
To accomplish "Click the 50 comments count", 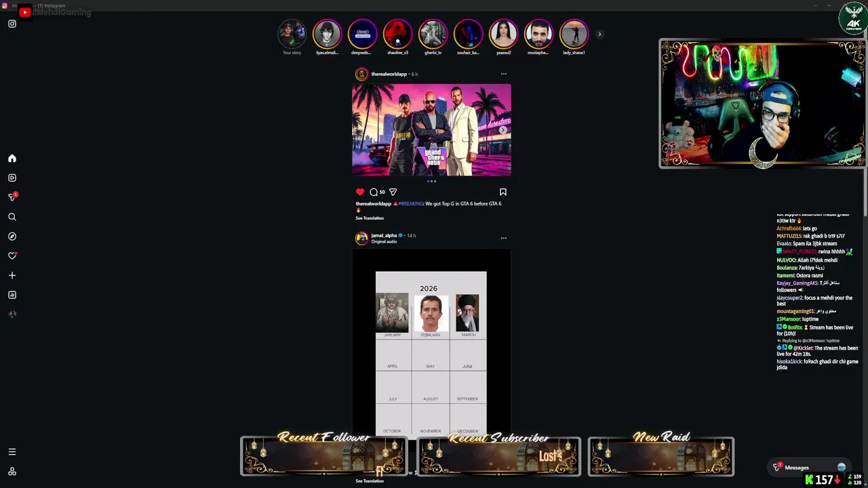I will click(382, 192).
